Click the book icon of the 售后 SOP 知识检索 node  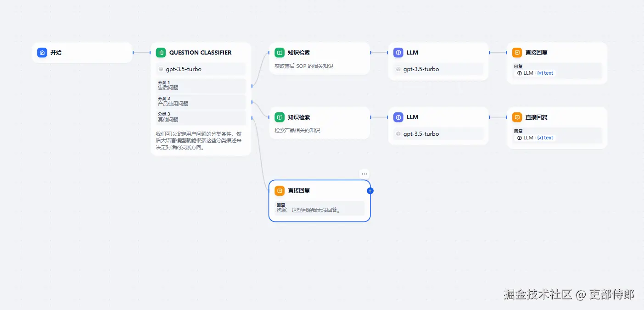[x=280, y=53]
